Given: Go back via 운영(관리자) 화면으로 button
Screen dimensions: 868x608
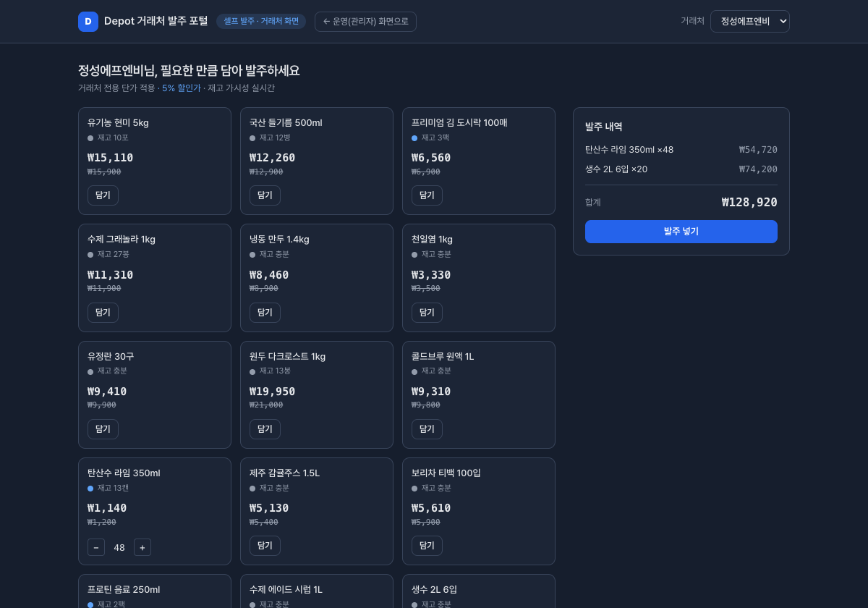Looking at the screenshot, I should 365,22.
